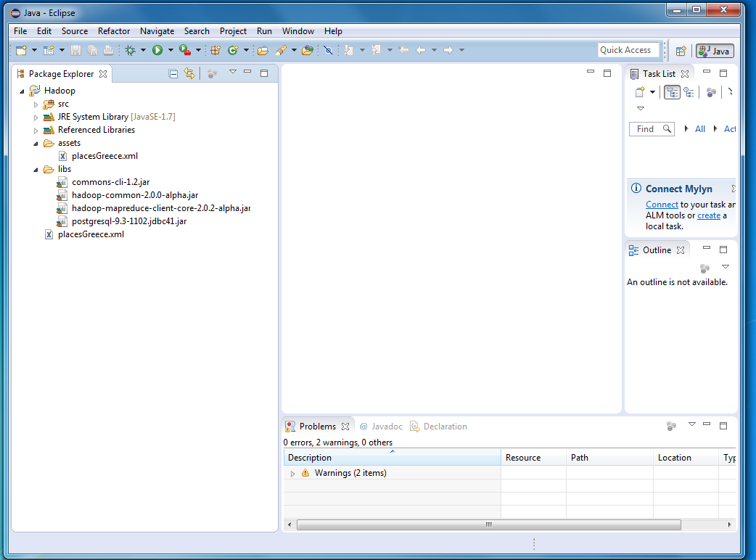Click the create link for local task
Screen dimensions: 756x560
click(x=709, y=216)
